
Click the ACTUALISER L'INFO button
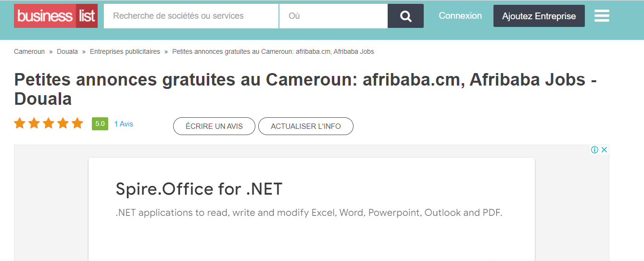click(x=306, y=126)
